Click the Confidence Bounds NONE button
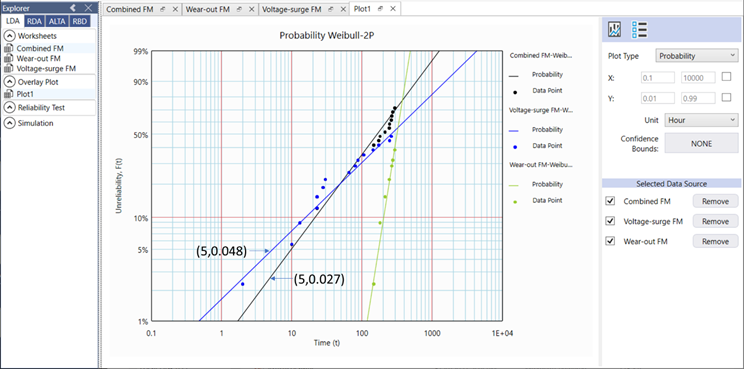The height and width of the screenshot is (369, 744). click(x=701, y=143)
